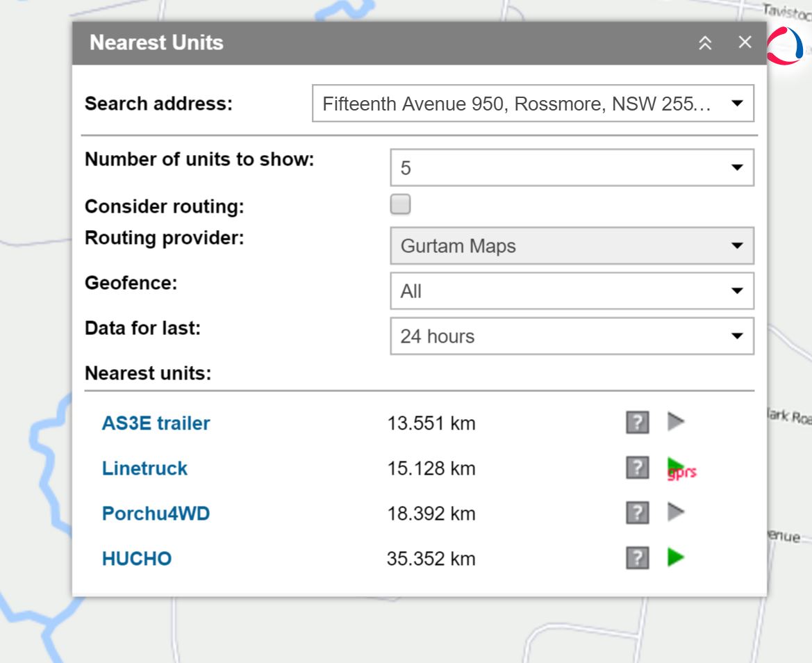Image resolution: width=812 pixels, height=663 pixels.
Task: Enable the Consider routing checkbox
Action: [x=400, y=204]
